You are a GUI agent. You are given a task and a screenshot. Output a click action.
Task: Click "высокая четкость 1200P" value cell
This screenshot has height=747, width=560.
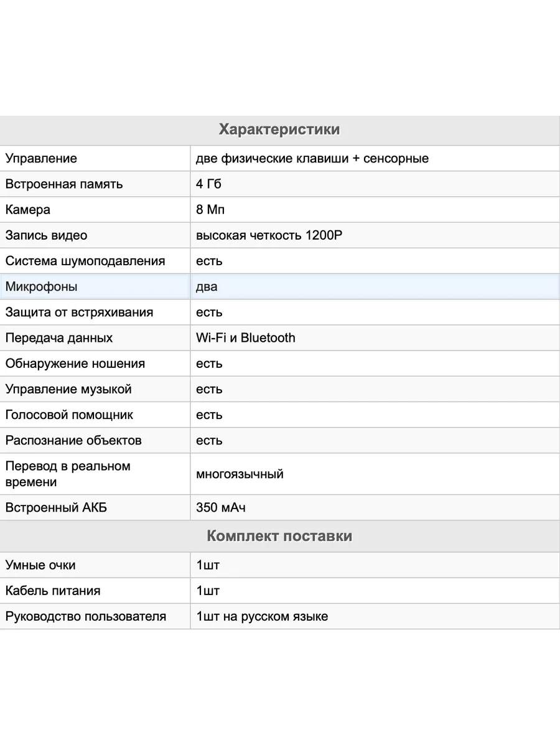[269, 235]
